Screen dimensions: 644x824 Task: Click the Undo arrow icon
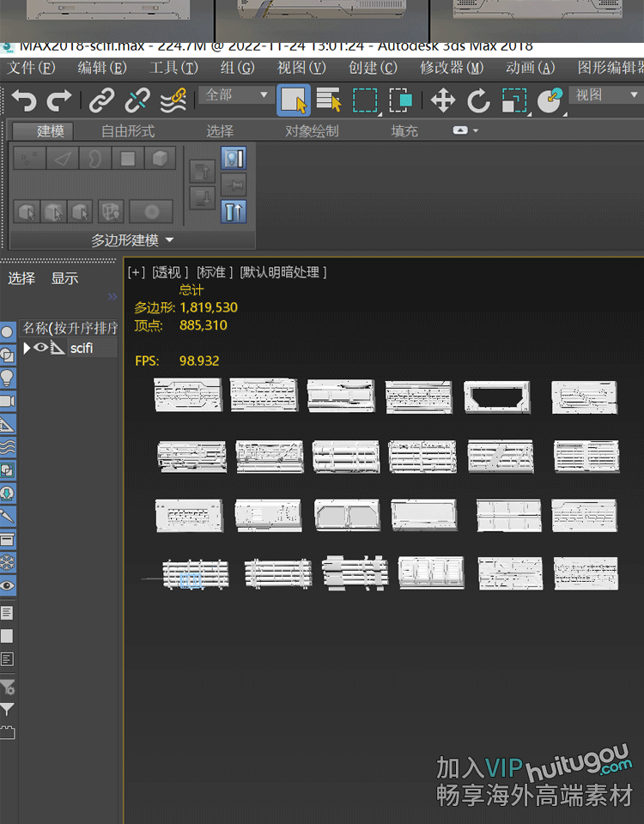(x=24, y=100)
